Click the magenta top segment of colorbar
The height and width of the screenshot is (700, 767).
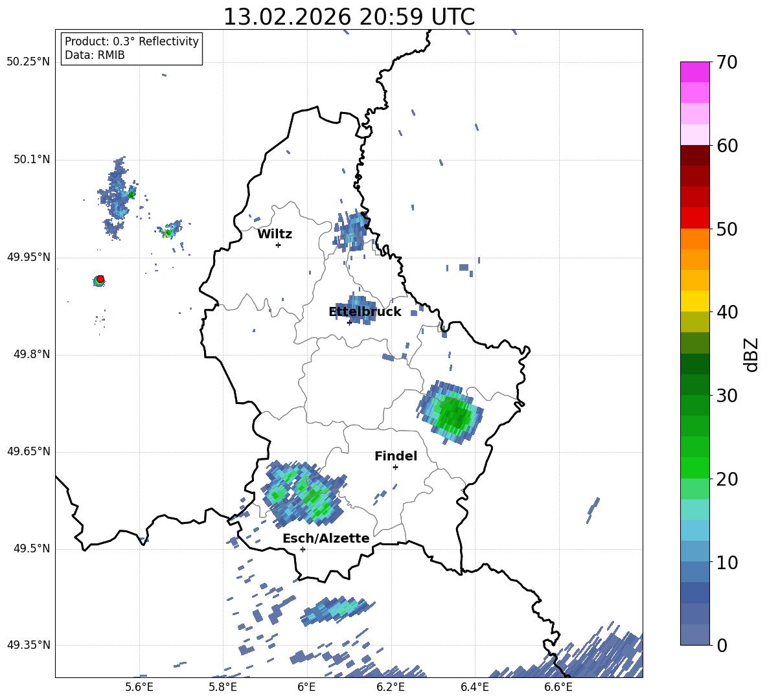694,73
